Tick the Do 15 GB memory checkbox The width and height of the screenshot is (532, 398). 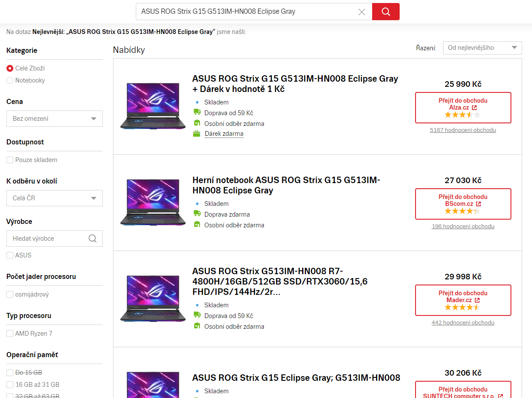[x=10, y=373]
